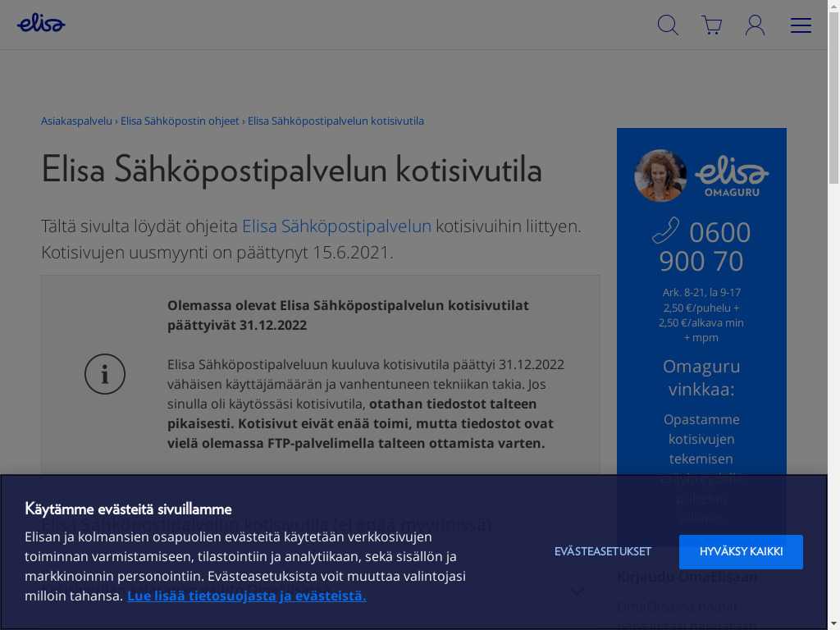
Task: Open Lue lisää tietosuojasta ja evästeistä link
Action: point(246,596)
